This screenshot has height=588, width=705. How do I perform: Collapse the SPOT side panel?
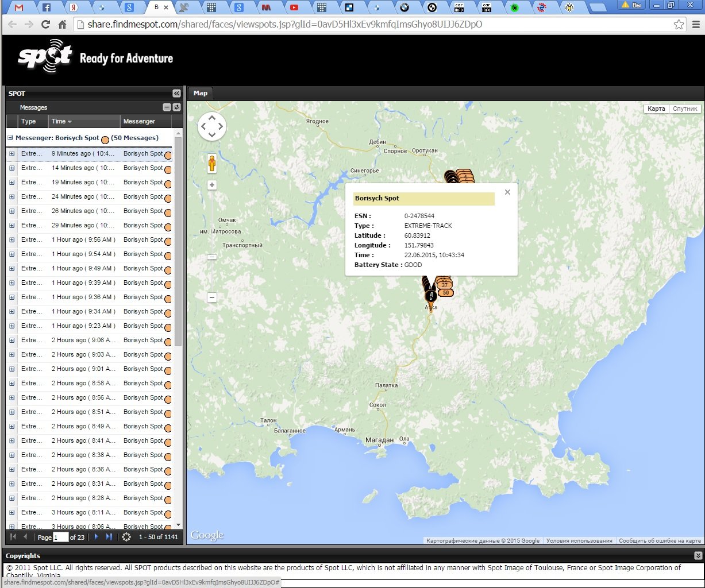click(x=176, y=94)
